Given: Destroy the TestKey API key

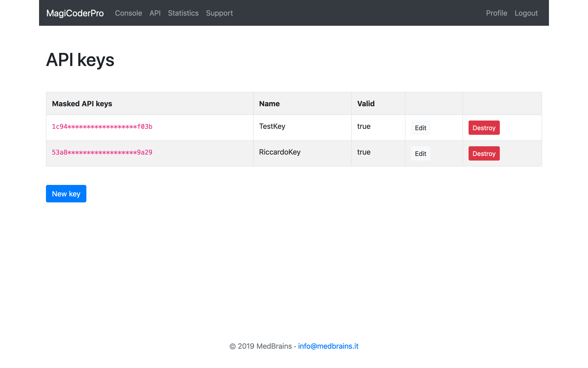Looking at the screenshot, I should (x=484, y=127).
